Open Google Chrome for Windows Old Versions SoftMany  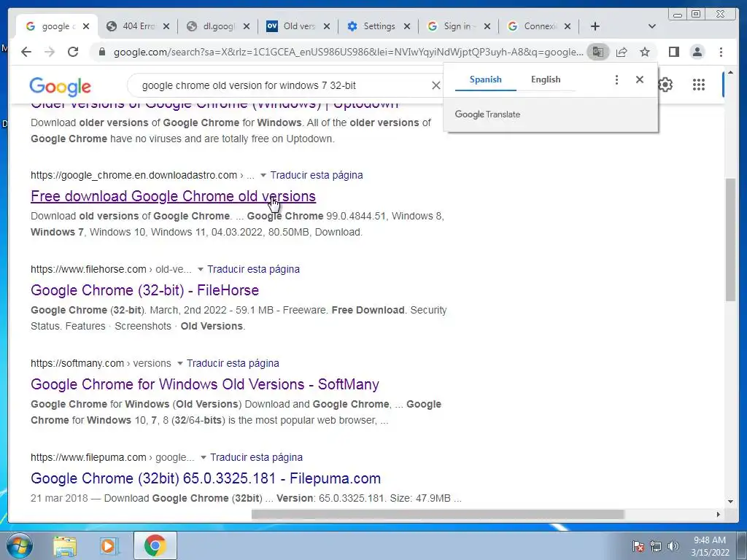tap(205, 384)
